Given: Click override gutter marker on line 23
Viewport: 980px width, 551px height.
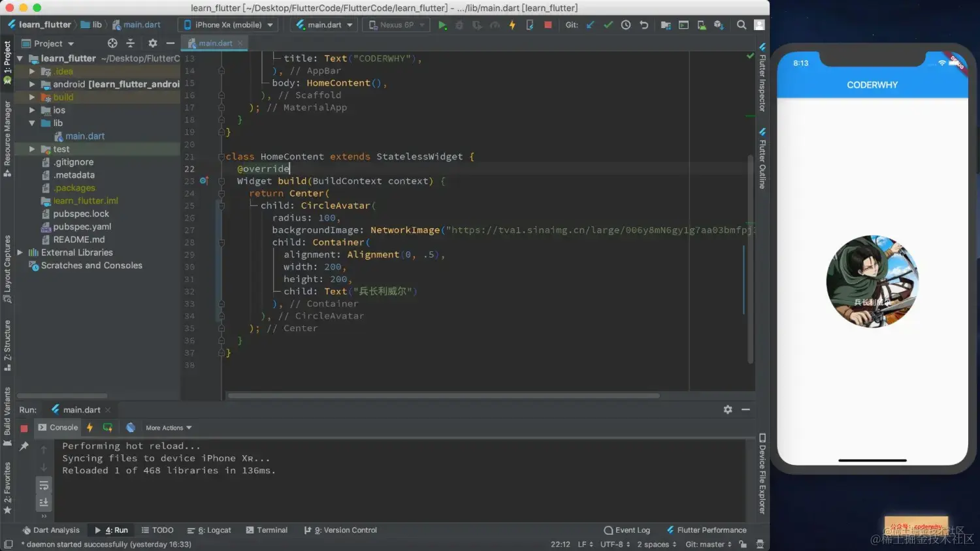Looking at the screenshot, I should pos(204,181).
